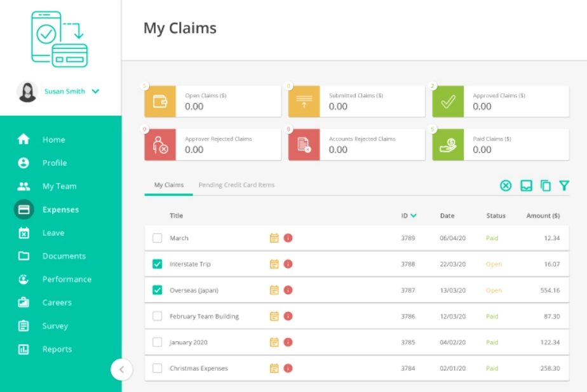Click the circled X cancel icon in toolbar
This screenshot has width=587, height=392.
(506, 186)
